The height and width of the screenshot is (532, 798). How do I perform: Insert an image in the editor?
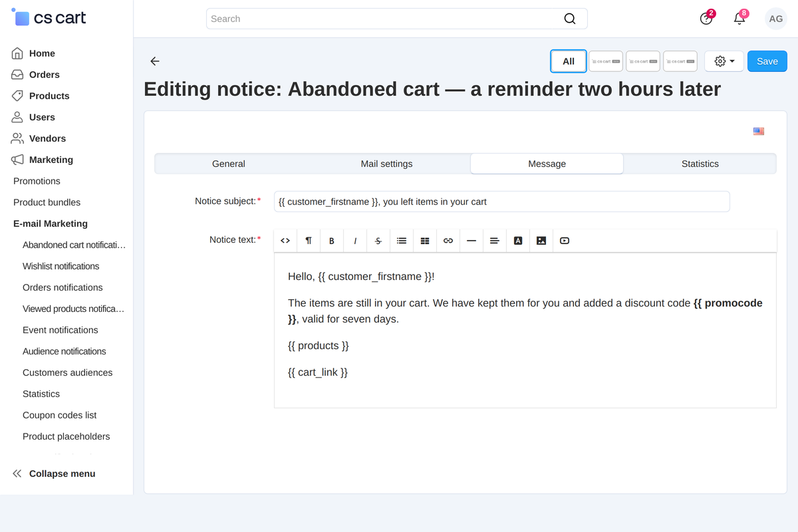(x=541, y=241)
